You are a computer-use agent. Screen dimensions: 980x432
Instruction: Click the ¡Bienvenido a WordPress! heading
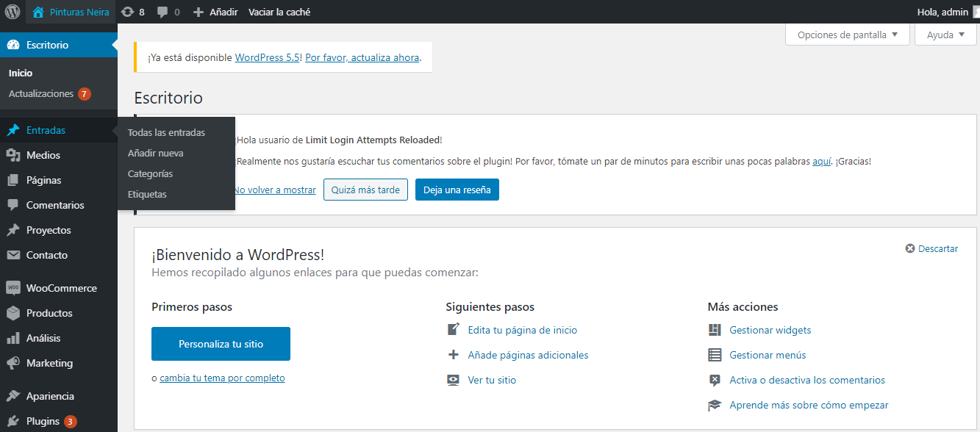click(x=237, y=255)
